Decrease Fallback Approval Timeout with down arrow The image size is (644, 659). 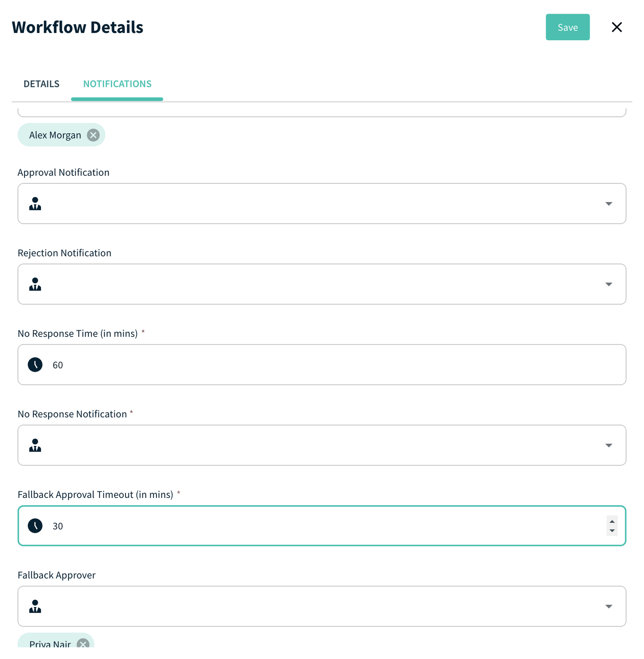point(612,531)
